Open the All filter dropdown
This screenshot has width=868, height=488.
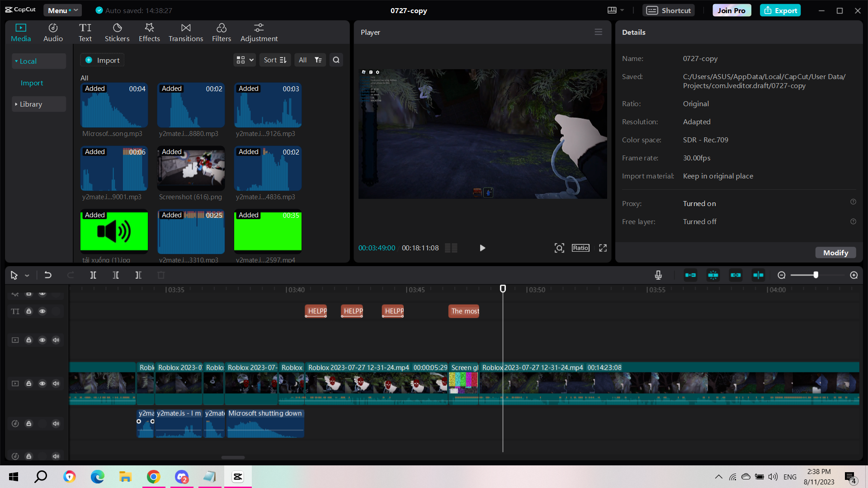click(310, 60)
